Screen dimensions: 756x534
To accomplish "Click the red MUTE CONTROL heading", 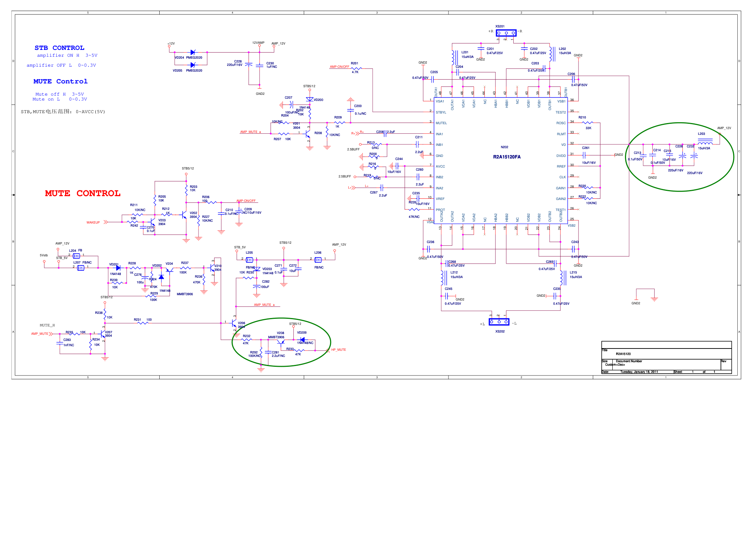I will coord(83,193).
